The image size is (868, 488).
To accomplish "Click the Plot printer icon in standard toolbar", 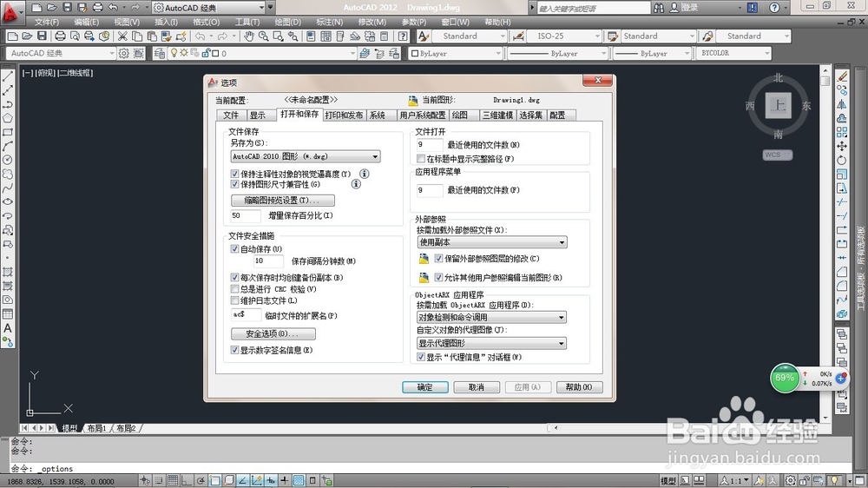I will tap(60, 36).
